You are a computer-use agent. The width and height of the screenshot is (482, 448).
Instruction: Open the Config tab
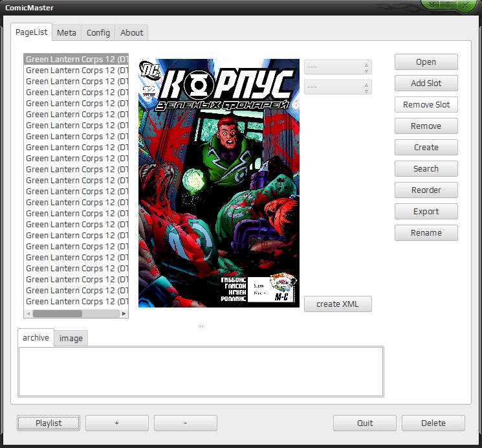click(98, 32)
